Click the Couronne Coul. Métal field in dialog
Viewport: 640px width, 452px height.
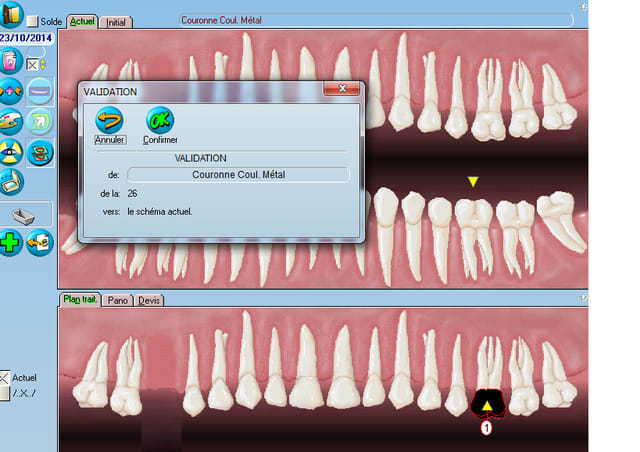point(238,174)
